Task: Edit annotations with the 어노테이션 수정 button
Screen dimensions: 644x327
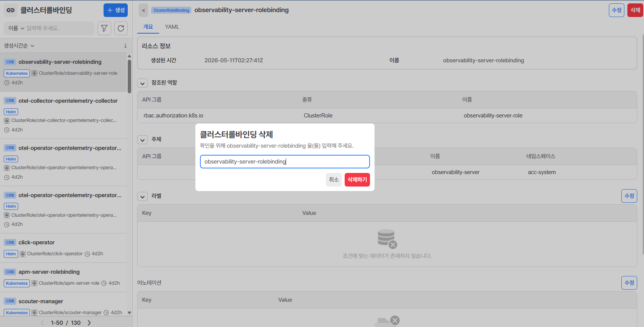Action: (x=629, y=283)
